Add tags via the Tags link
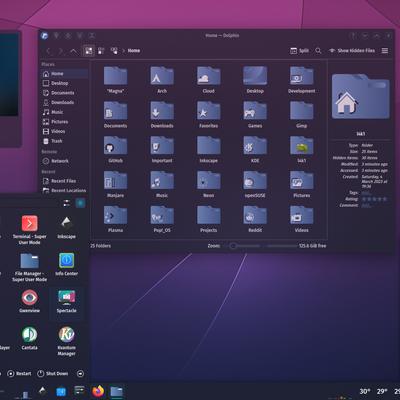 coord(366,193)
